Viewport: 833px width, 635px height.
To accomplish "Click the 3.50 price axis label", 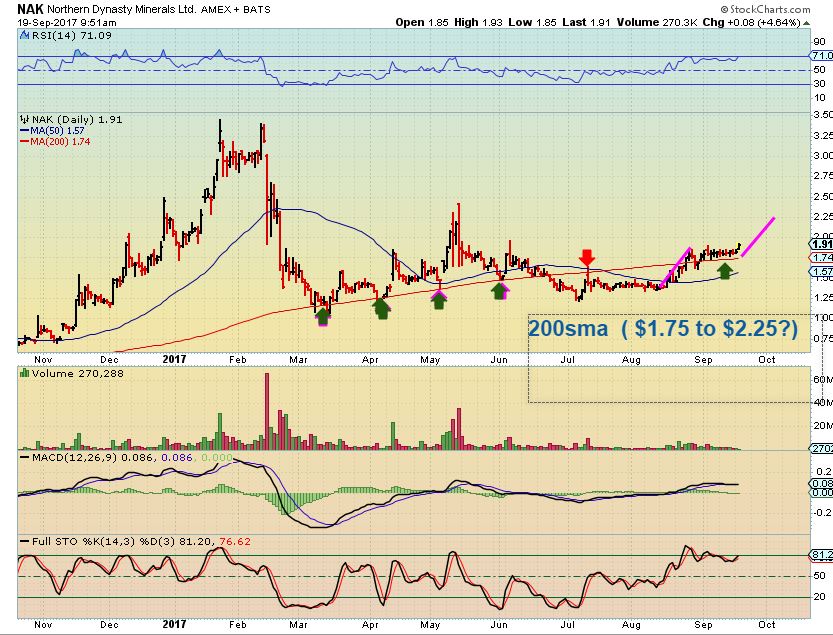I will pyautogui.click(x=823, y=114).
